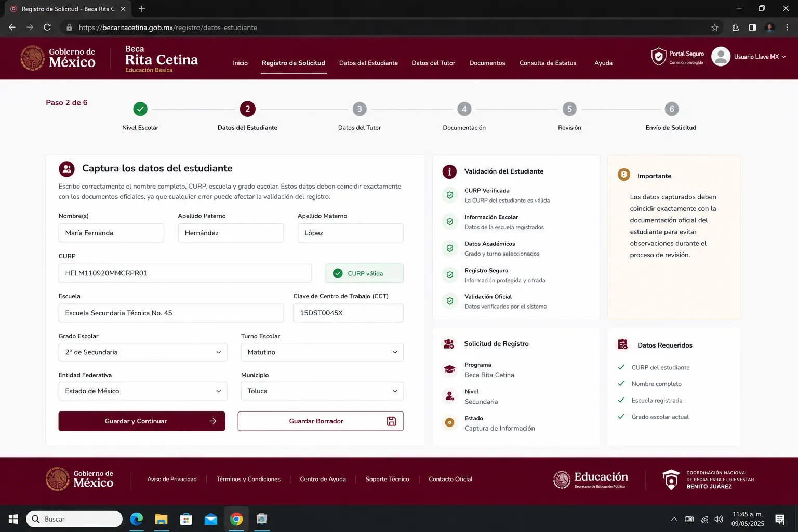Click step 2 Datos del Estudiante circle
The width and height of the screenshot is (798, 532).
point(247,109)
